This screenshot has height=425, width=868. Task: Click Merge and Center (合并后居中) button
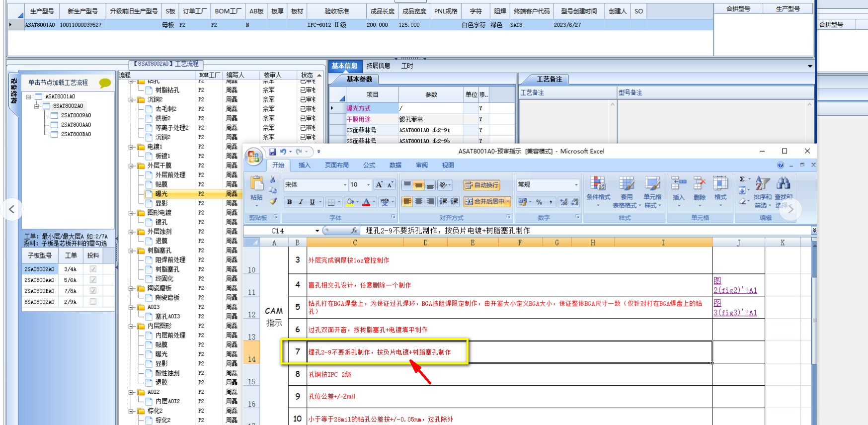[484, 202]
